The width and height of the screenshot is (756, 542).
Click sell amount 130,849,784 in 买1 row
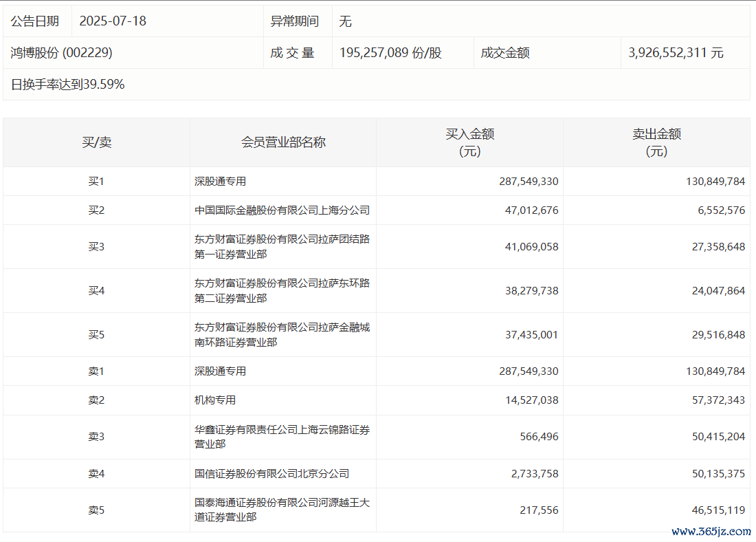715,182
